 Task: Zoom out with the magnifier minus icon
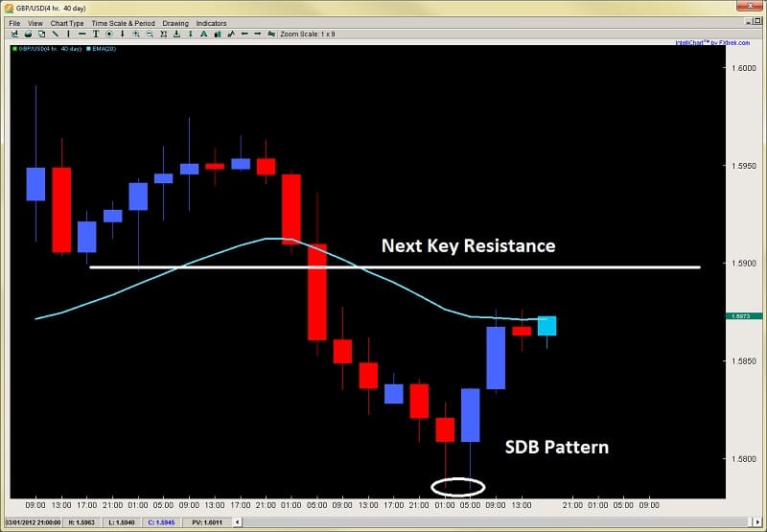tap(150, 35)
